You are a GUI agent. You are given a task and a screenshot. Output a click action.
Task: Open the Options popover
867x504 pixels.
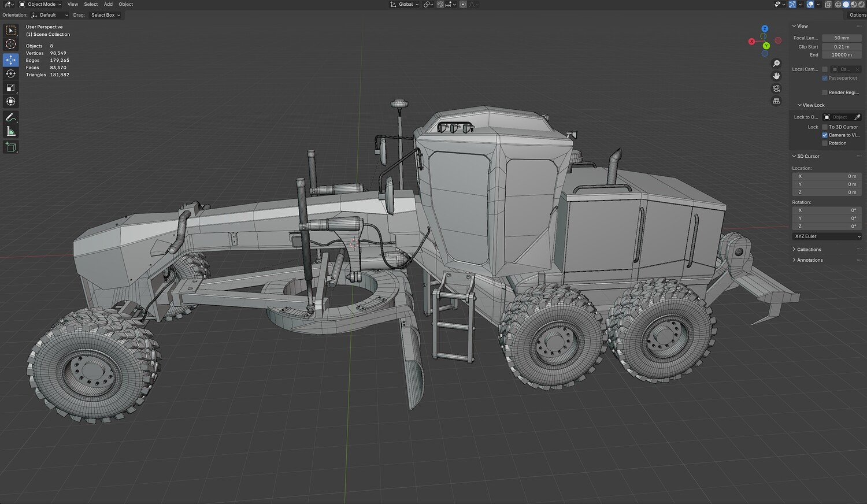[857, 15]
